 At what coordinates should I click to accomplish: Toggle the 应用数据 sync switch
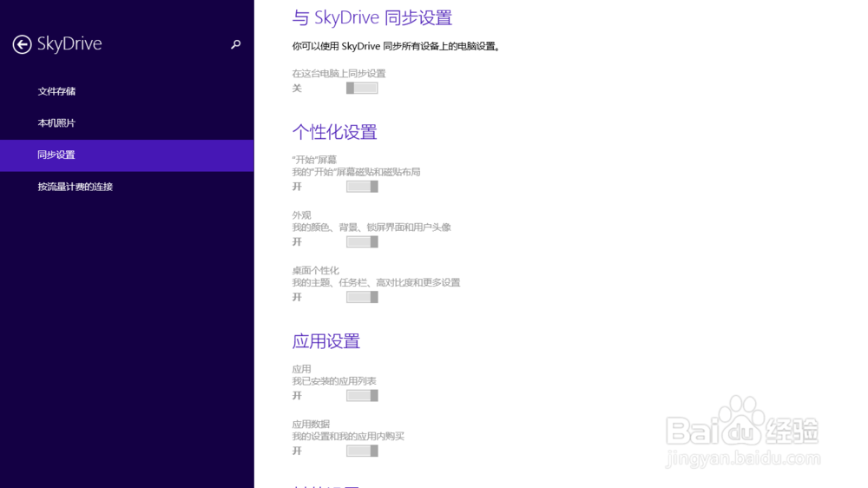click(x=362, y=451)
